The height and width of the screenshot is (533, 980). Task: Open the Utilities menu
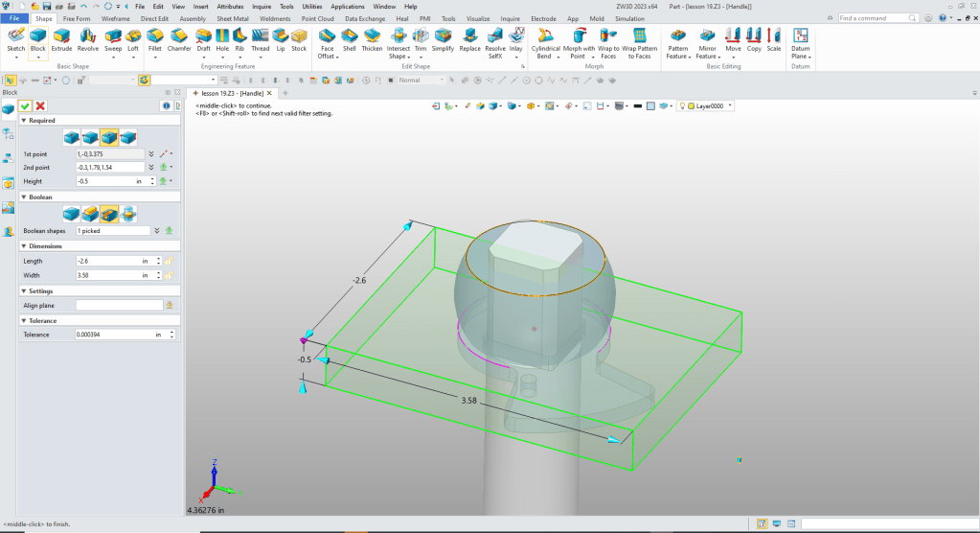coord(311,6)
